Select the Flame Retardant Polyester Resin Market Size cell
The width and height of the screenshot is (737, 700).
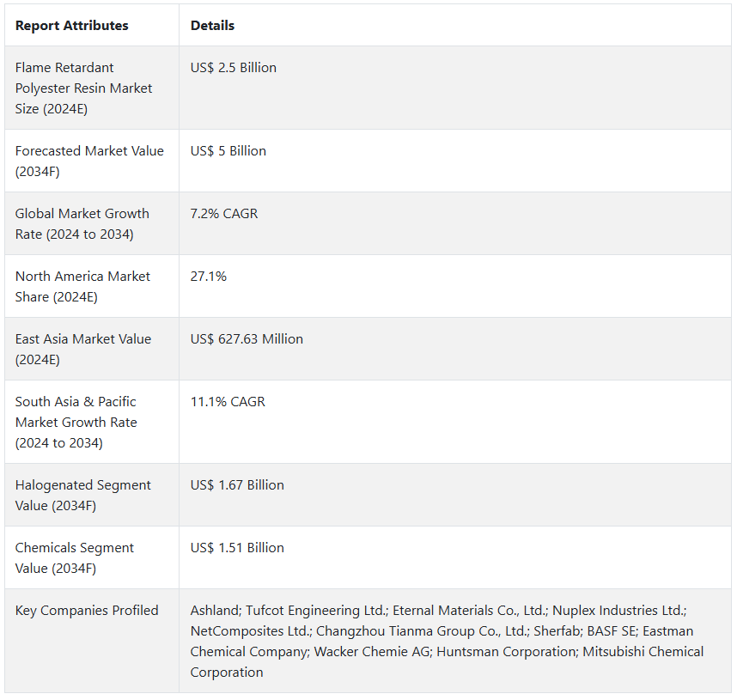tap(84, 88)
